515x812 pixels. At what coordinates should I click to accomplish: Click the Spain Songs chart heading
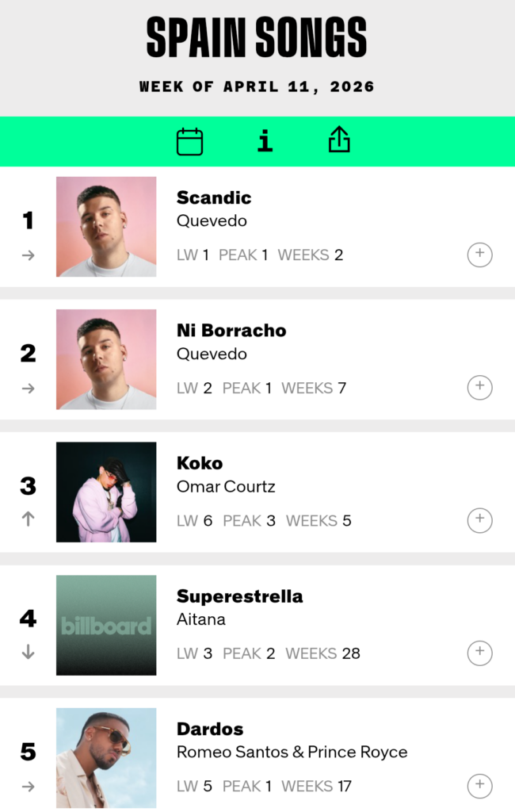[257, 37]
